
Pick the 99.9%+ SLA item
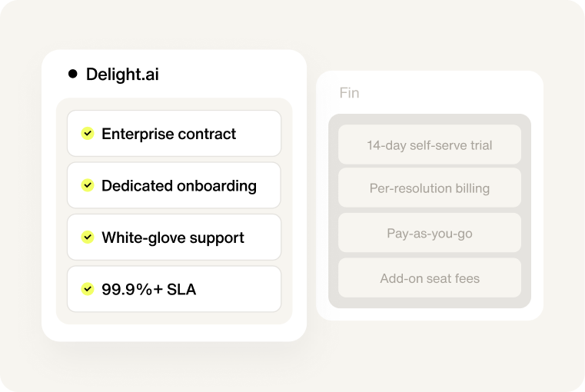pos(174,289)
